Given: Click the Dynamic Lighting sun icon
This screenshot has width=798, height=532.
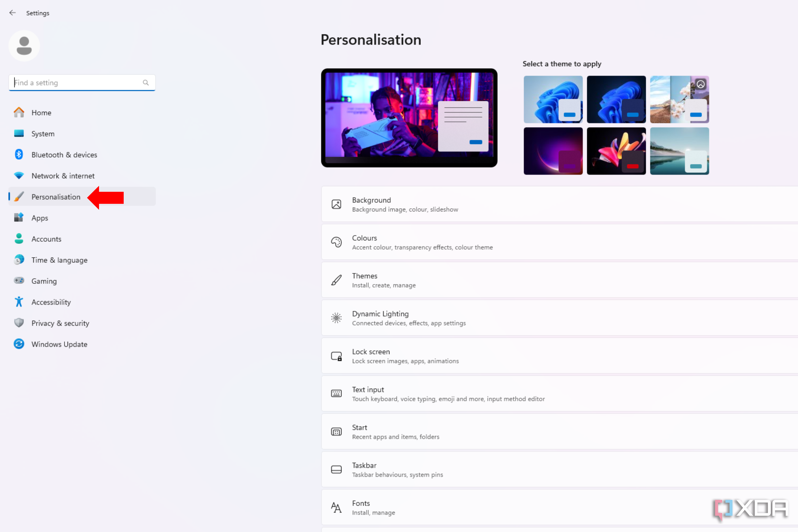Looking at the screenshot, I should (x=336, y=318).
